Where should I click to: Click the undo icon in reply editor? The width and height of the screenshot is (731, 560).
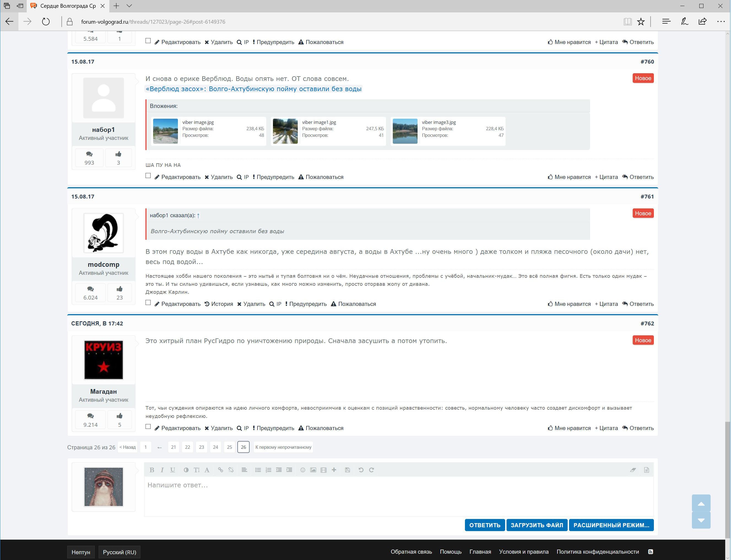point(361,470)
